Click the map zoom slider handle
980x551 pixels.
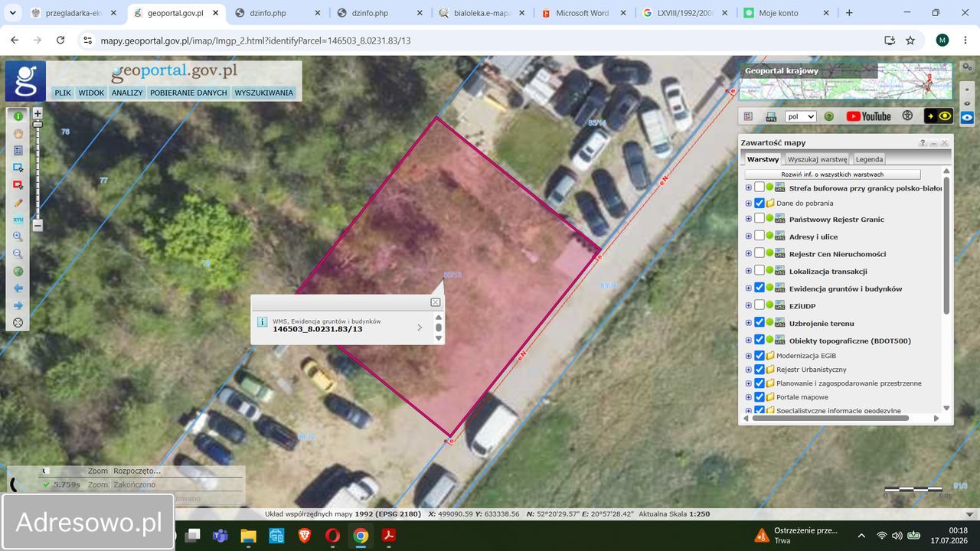38,123
